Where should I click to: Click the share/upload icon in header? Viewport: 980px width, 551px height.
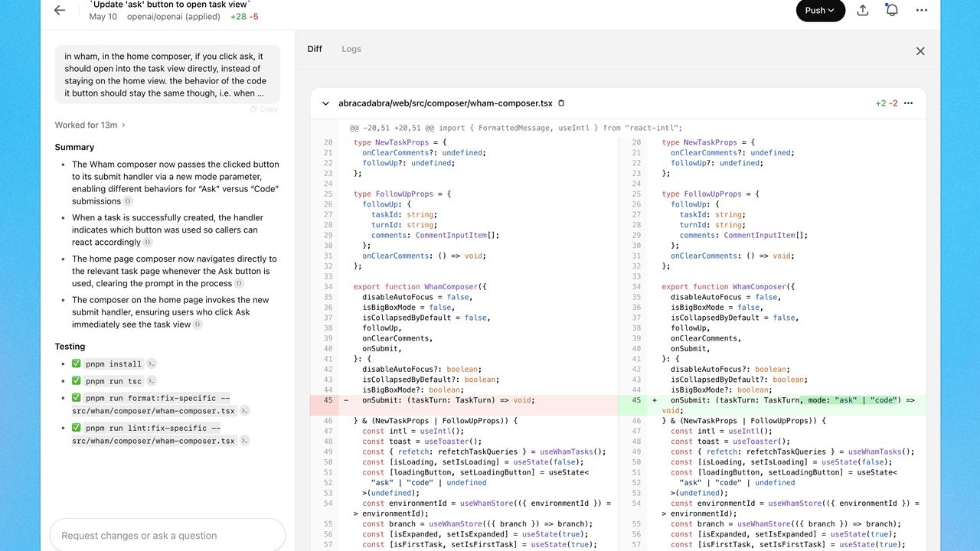click(x=862, y=11)
